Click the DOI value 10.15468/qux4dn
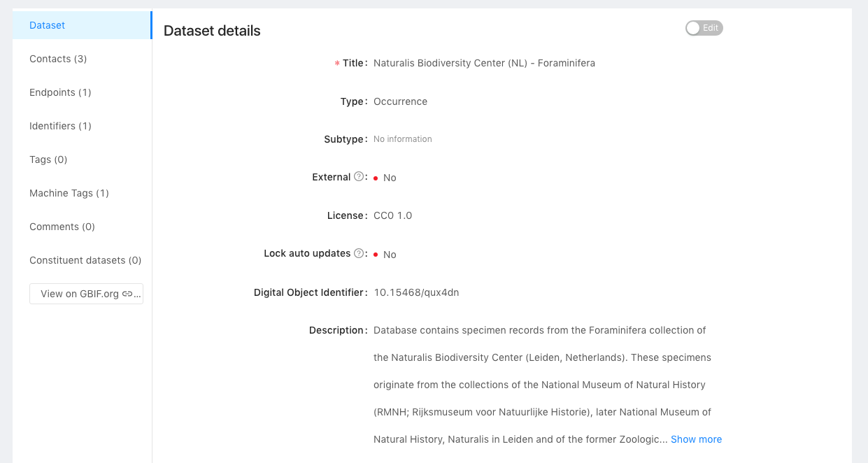Screen dimensions: 868x463 tap(416, 292)
